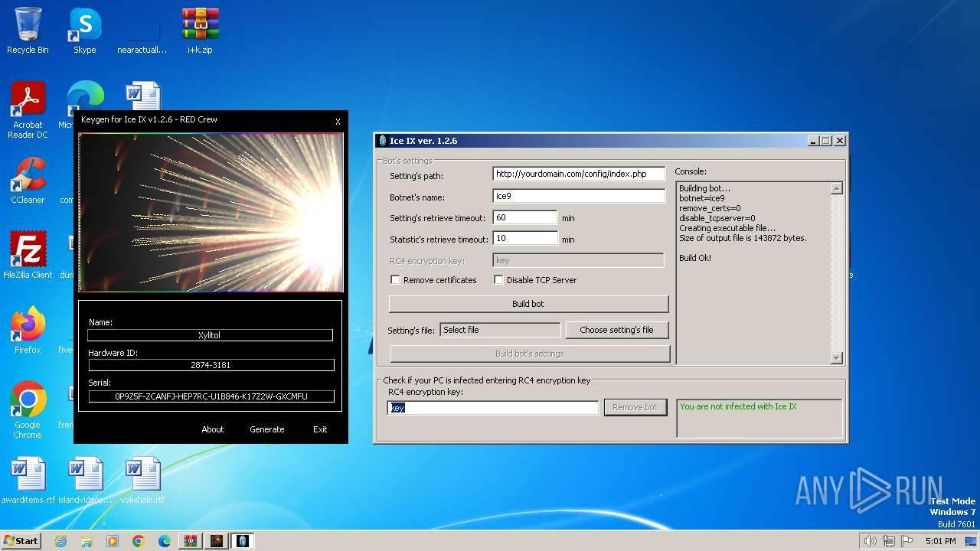Toggle the Remove certificates checkbox
This screenshot has width=980, height=551.
[x=395, y=280]
